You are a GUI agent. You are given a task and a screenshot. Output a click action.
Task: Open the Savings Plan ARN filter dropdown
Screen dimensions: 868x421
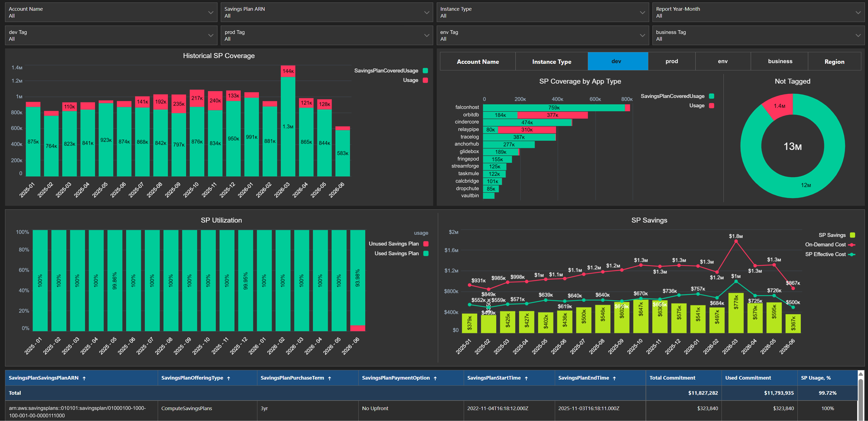click(326, 12)
